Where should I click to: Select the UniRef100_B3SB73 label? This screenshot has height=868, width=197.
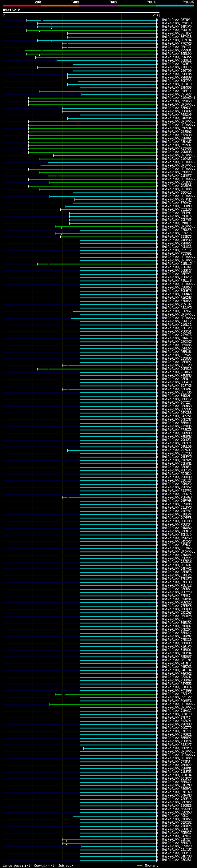point(176,236)
